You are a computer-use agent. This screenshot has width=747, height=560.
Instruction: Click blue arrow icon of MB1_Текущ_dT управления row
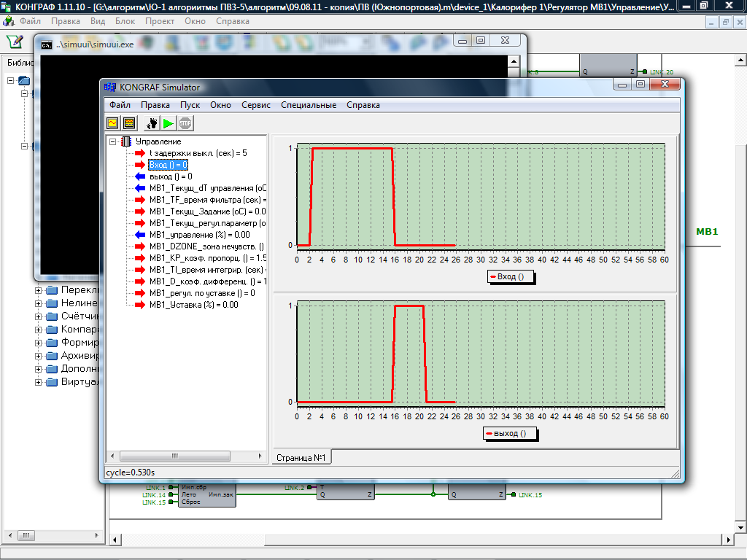pyautogui.click(x=140, y=188)
